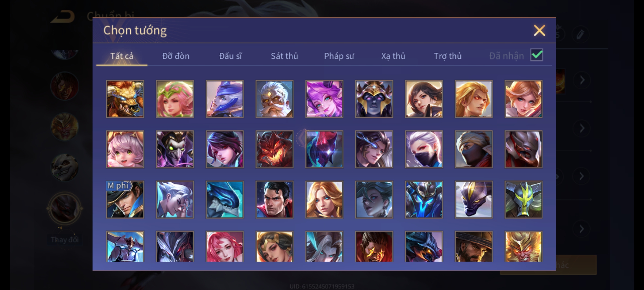Open the Trợ thủ tab
This screenshot has height=290, width=644.
click(x=448, y=56)
